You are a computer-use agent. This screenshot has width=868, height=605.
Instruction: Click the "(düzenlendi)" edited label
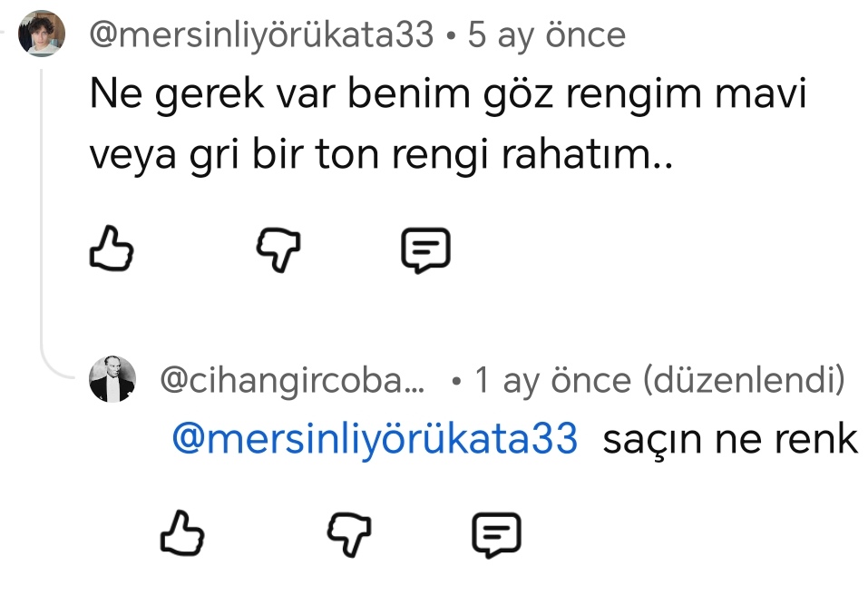tap(742, 381)
